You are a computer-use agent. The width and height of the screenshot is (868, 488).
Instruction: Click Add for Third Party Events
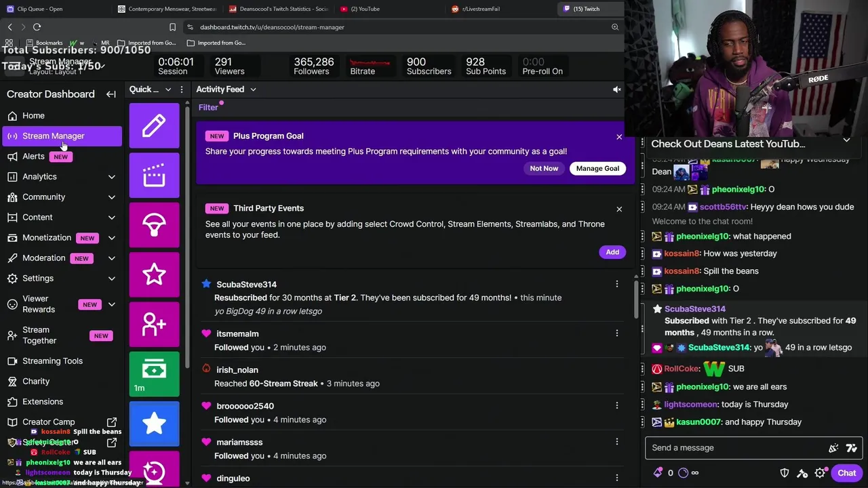[x=612, y=252]
